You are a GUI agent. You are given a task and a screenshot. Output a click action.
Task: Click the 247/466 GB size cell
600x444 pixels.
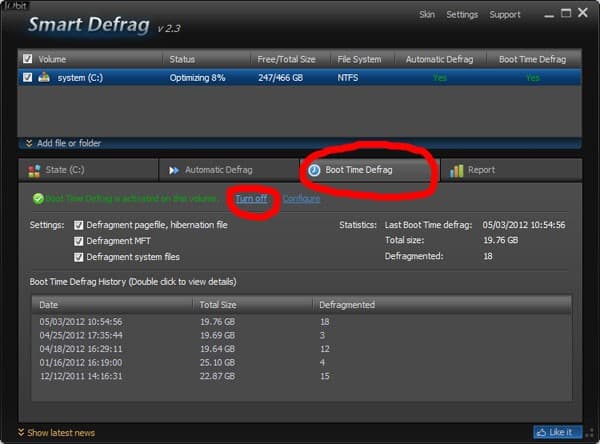tap(280, 78)
